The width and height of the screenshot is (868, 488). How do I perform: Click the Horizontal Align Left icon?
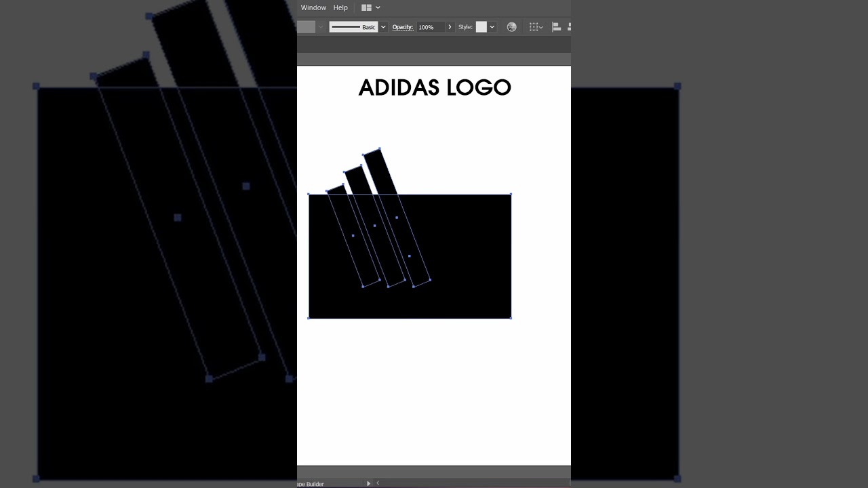click(x=556, y=27)
